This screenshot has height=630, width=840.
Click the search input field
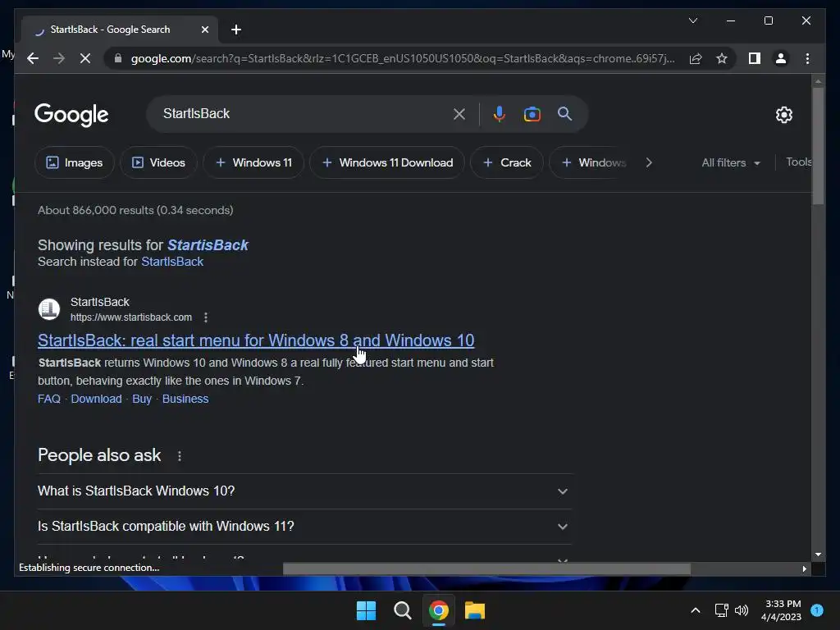(x=304, y=113)
